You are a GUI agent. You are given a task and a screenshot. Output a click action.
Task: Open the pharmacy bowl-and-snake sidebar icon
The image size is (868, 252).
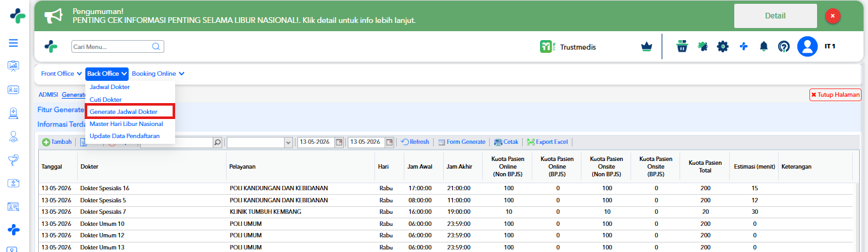(x=13, y=160)
